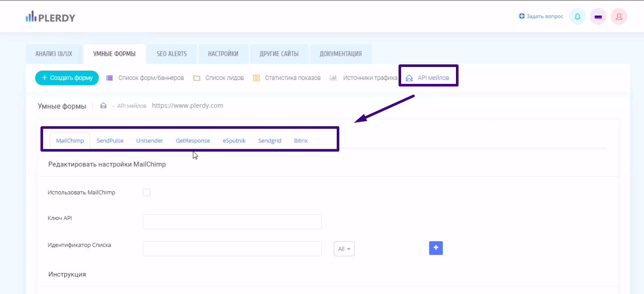Open Источники трафика link

(370, 78)
